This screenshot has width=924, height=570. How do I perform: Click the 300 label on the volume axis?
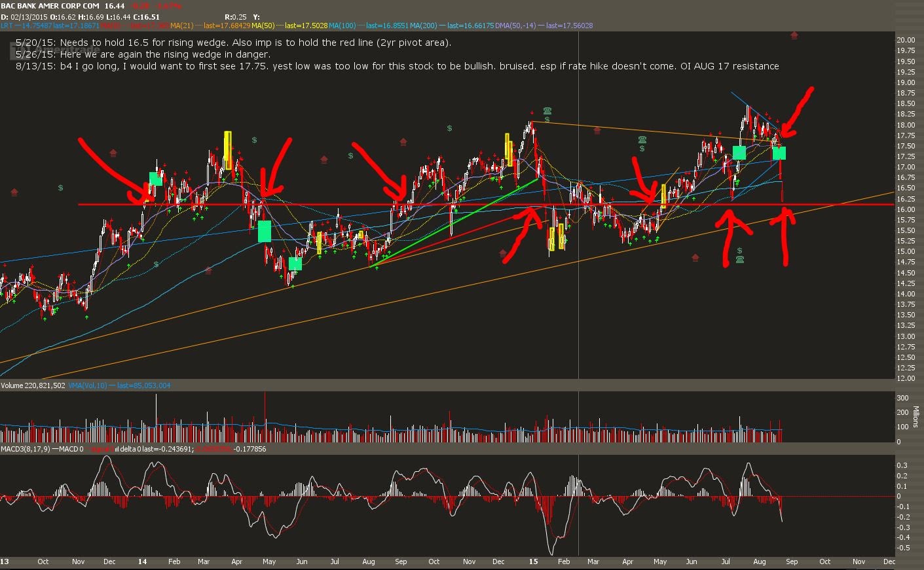click(902, 398)
